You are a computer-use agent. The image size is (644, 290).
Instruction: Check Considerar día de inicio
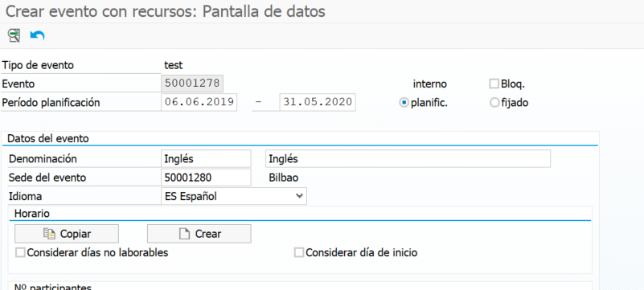click(299, 253)
